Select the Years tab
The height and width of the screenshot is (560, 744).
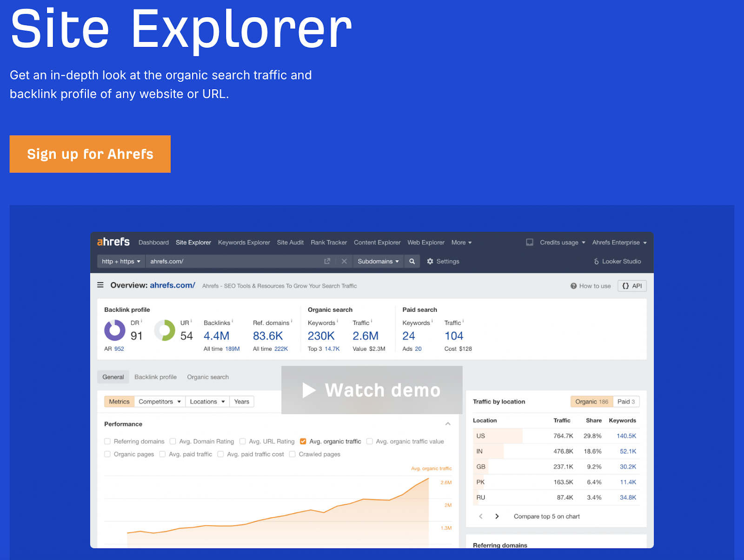242,402
